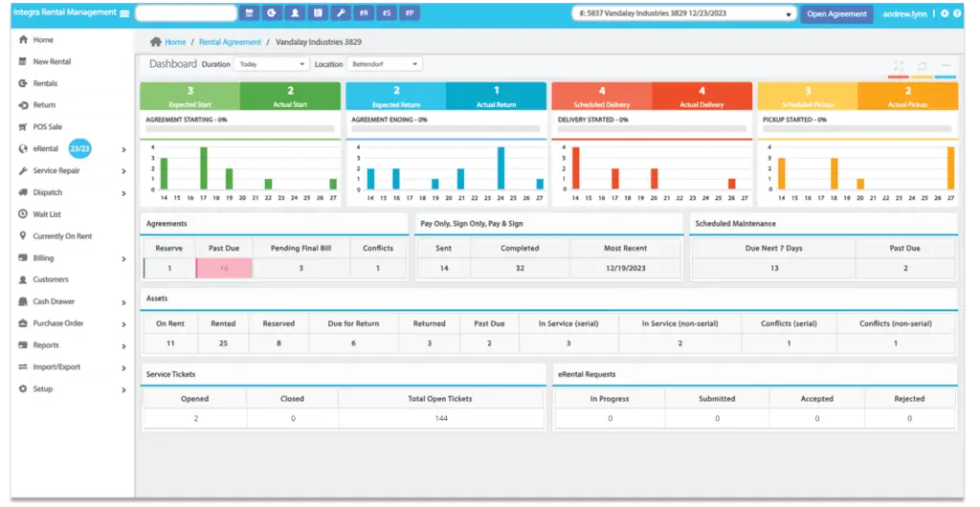Click the Rental Agreement breadcrumb link
The width and height of the screenshot is (980, 507).
click(230, 42)
